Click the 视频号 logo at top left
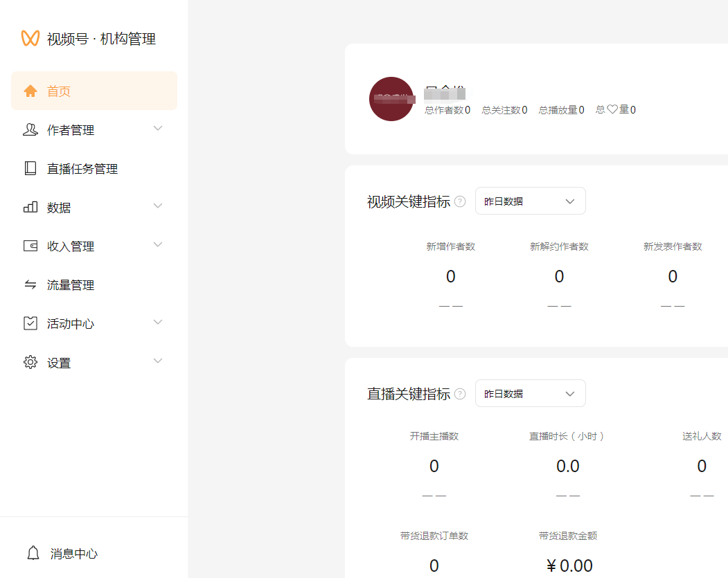This screenshot has width=728, height=578. [x=30, y=39]
